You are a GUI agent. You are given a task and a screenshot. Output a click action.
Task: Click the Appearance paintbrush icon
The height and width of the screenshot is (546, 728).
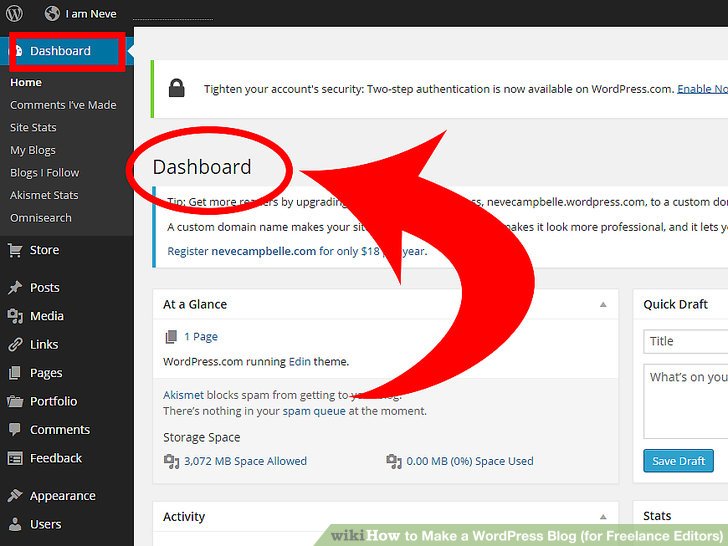15,496
